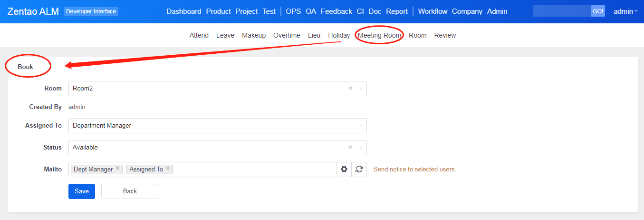
Task: Open the Assigned To dropdown
Action: coord(217,126)
